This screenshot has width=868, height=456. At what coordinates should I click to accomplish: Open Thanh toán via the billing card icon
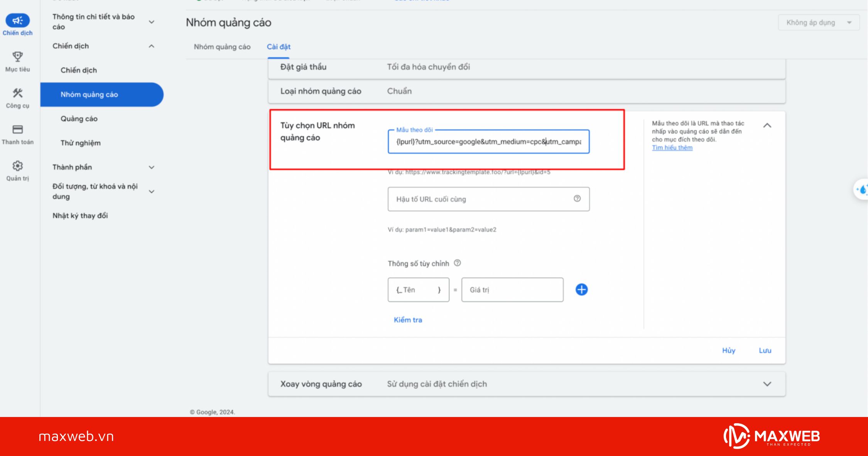(18, 129)
